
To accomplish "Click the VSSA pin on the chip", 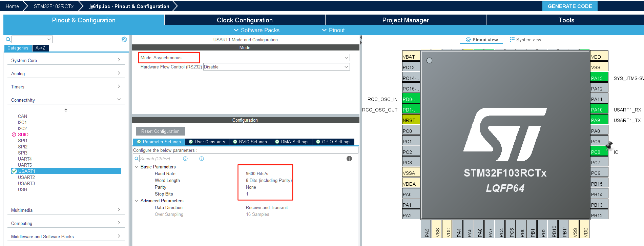I will 411,173.
